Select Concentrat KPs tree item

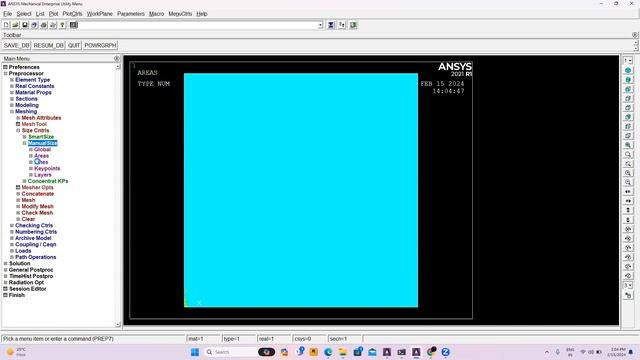[48, 181]
